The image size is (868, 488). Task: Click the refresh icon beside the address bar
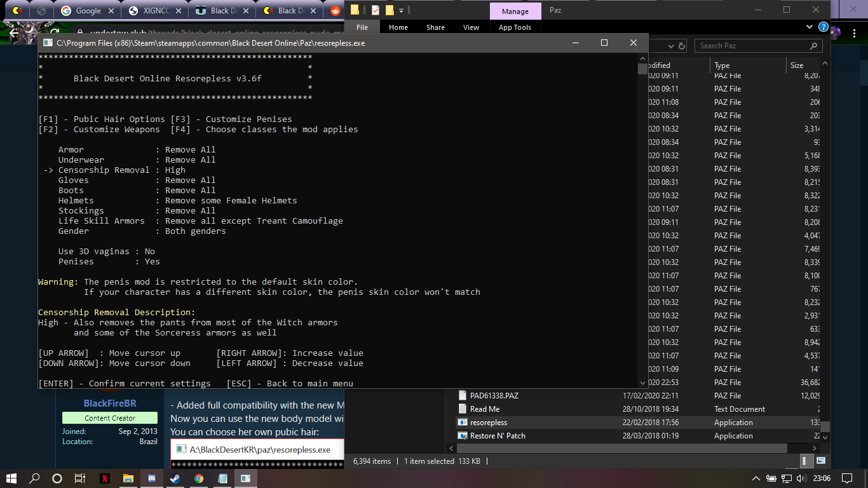[x=682, y=46]
